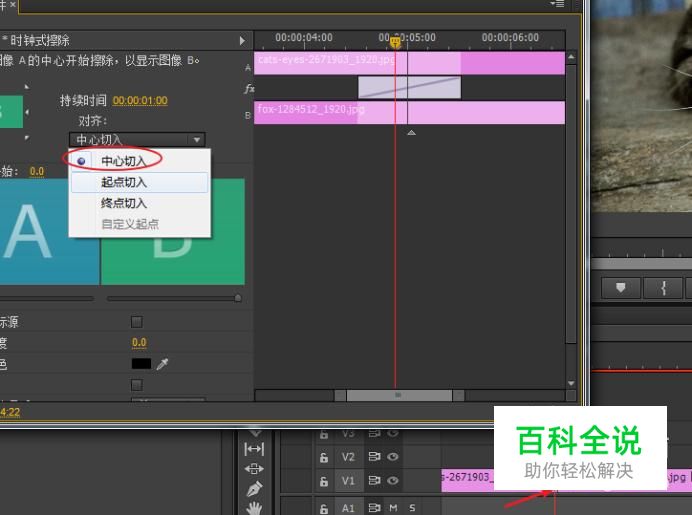
Task: Click the 00:00:04:00 mark on the ruler
Action: click(304, 38)
